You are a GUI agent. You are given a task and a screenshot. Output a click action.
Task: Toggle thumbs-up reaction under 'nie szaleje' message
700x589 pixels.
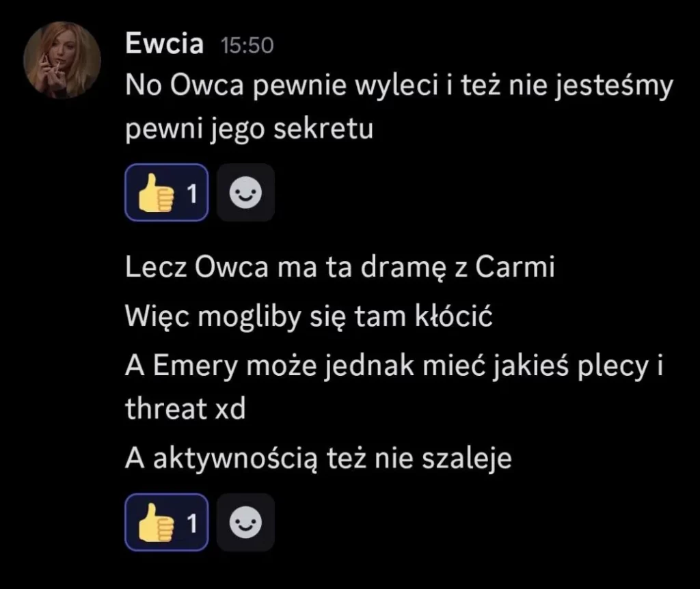[167, 522]
